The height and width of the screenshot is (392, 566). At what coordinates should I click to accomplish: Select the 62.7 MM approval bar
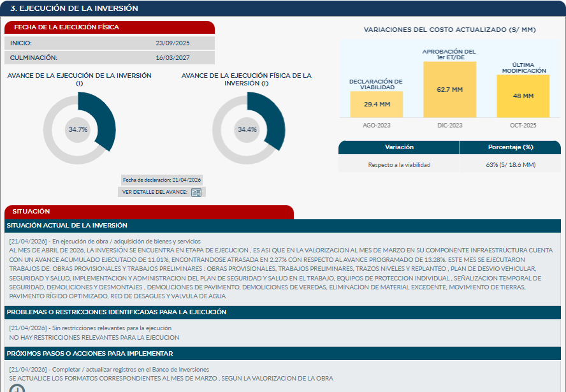click(x=449, y=89)
